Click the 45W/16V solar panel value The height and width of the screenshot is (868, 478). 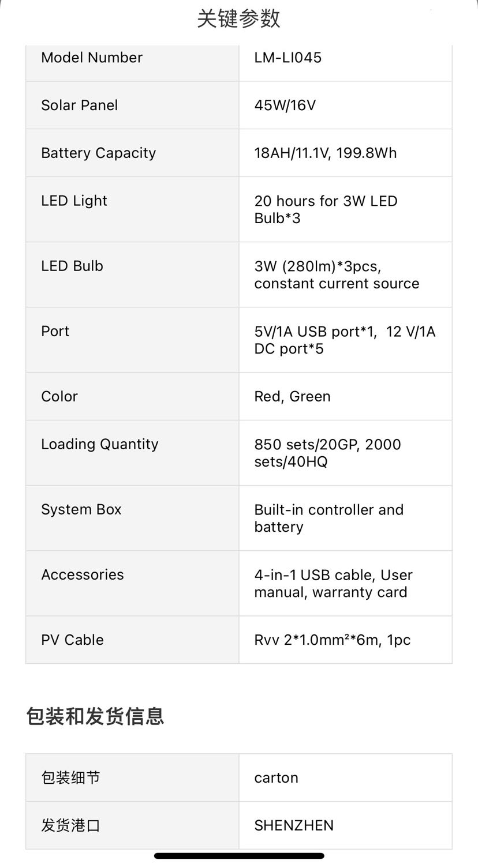pyautogui.click(x=285, y=106)
